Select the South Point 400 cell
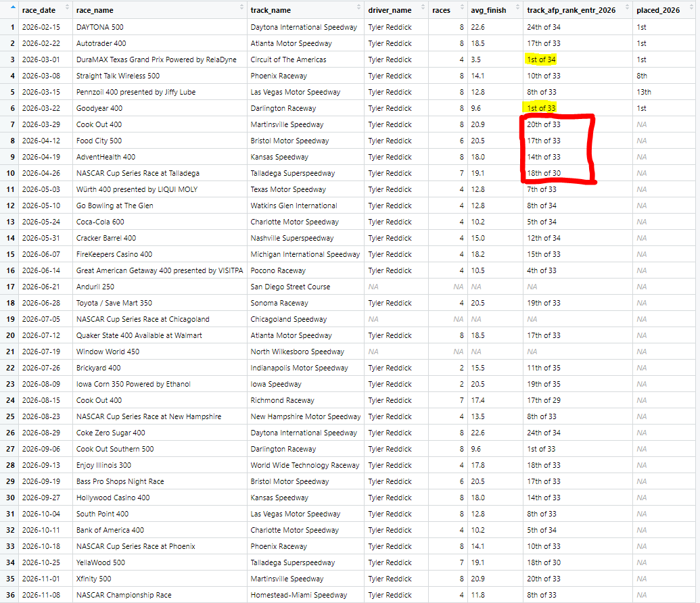Screen dimensions: 700x603 (x=160, y=514)
